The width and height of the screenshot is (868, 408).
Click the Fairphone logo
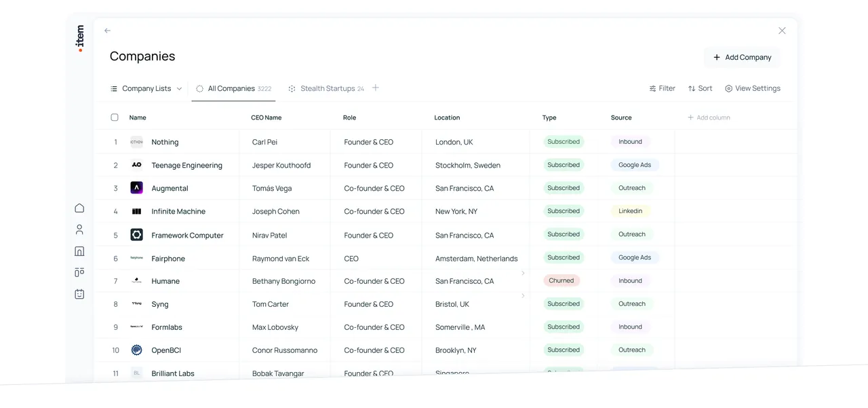(136, 258)
